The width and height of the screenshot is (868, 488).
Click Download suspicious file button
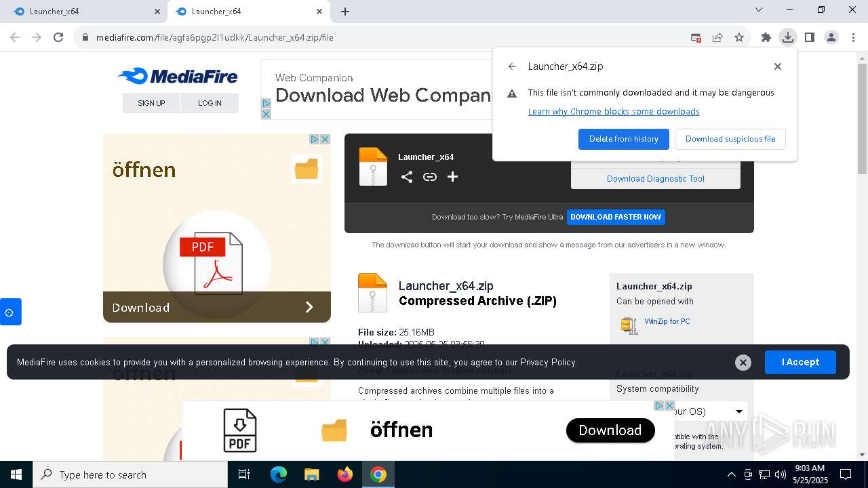click(730, 139)
